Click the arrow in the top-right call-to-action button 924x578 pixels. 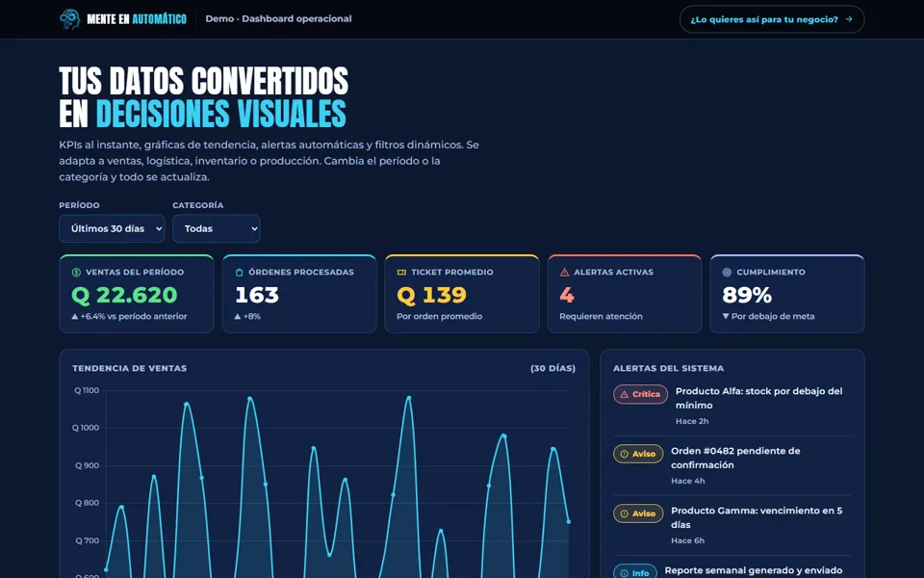(x=849, y=19)
